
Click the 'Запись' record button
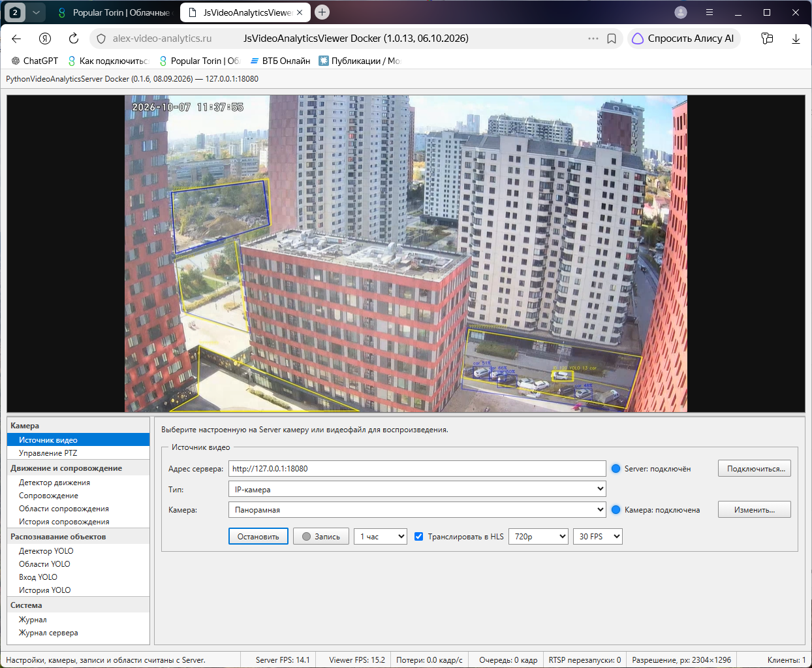click(321, 537)
